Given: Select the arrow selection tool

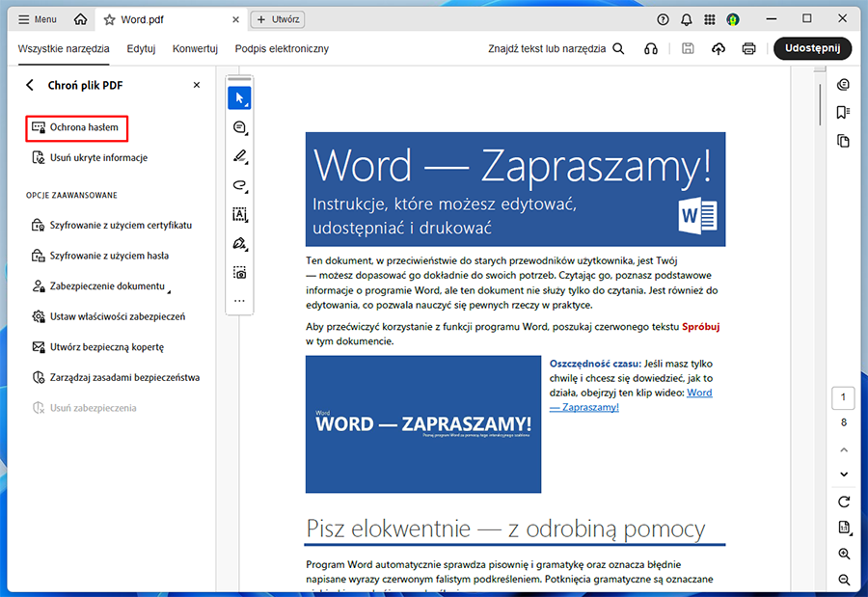Looking at the screenshot, I should click(x=240, y=98).
